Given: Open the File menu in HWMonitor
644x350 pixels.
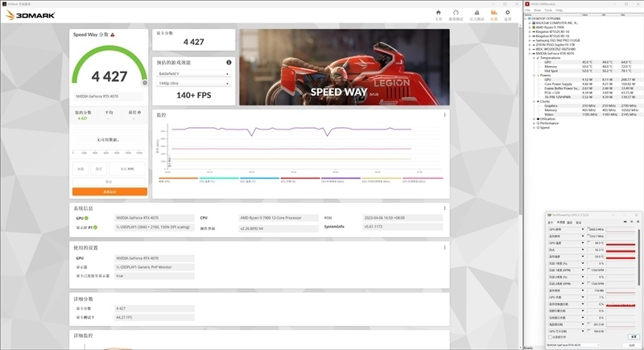Looking at the screenshot, I should point(528,10).
